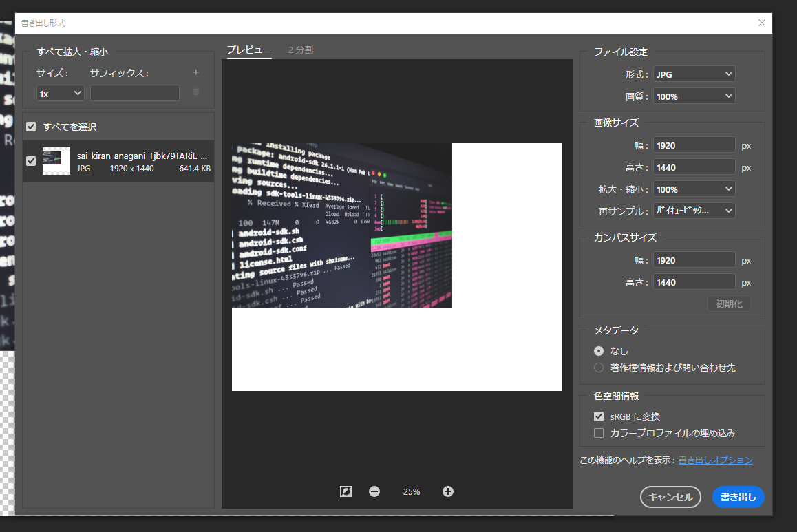This screenshot has height=532, width=797.
Task: Select the プレビュー tab
Action: pyautogui.click(x=249, y=50)
